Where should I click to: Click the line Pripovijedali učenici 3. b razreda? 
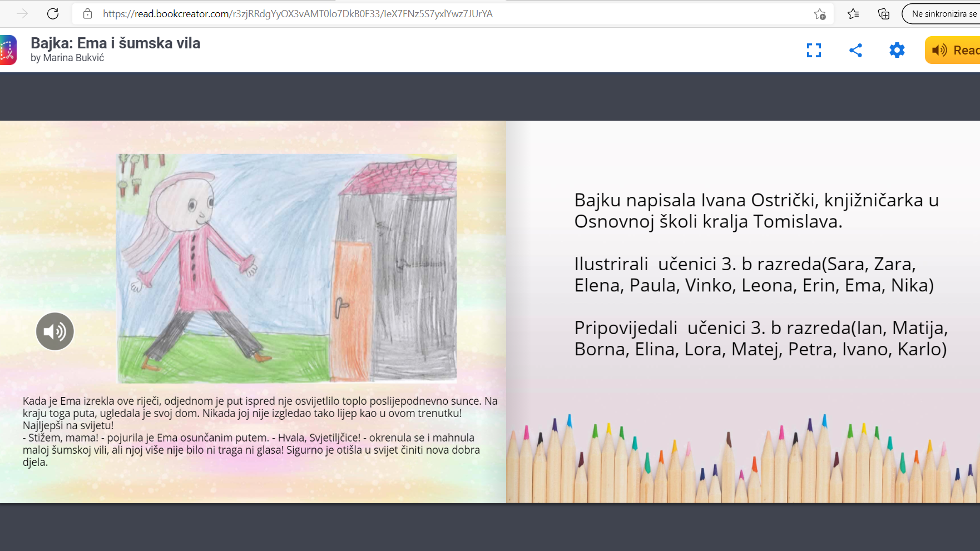pos(761,328)
